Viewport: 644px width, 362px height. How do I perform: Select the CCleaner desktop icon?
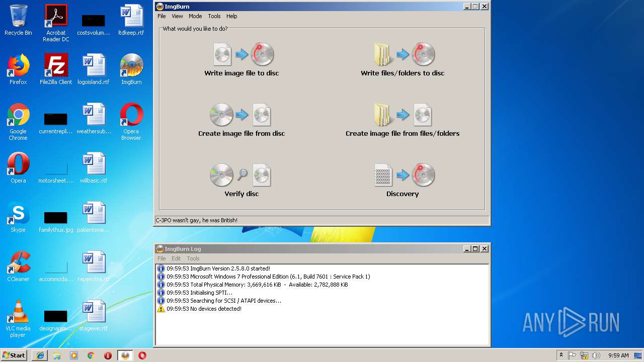(x=18, y=266)
